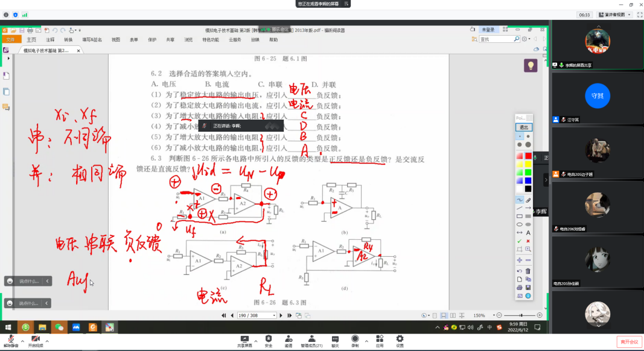
Task: Click the 退出 button on annotation palette
Action: (523, 127)
